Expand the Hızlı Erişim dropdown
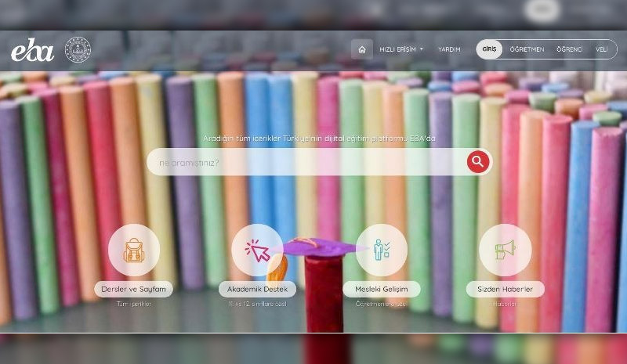 pyautogui.click(x=400, y=49)
